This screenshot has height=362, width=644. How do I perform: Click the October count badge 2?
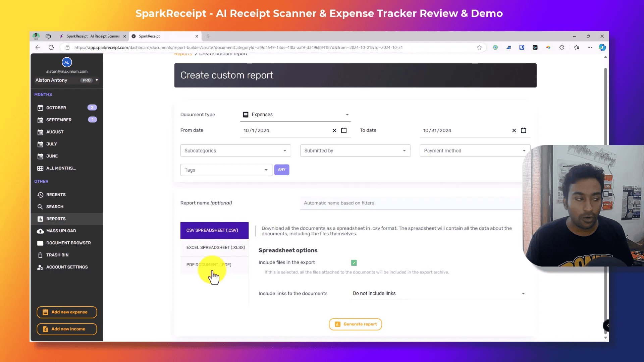click(92, 108)
